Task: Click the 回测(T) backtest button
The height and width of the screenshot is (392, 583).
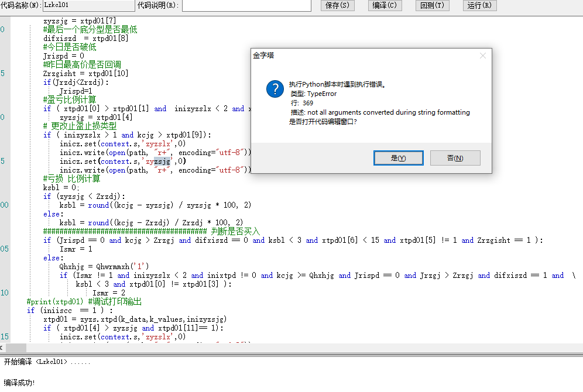Action: click(x=432, y=5)
